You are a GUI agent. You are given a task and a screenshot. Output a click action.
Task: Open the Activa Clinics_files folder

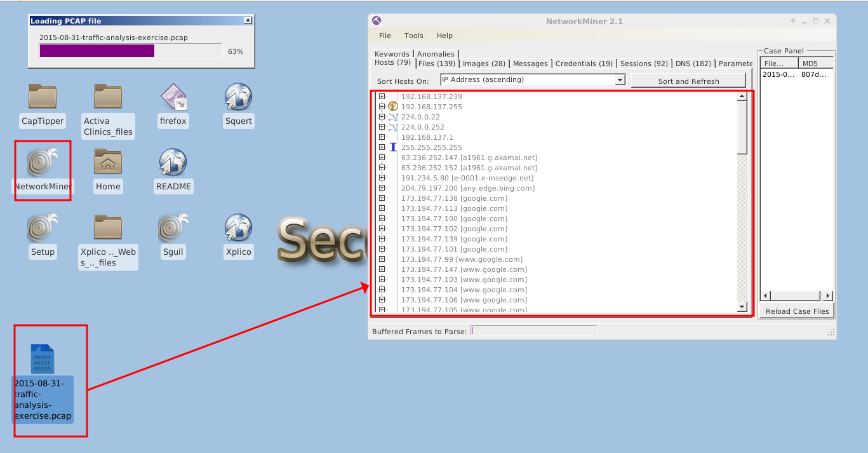tap(108, 97)
